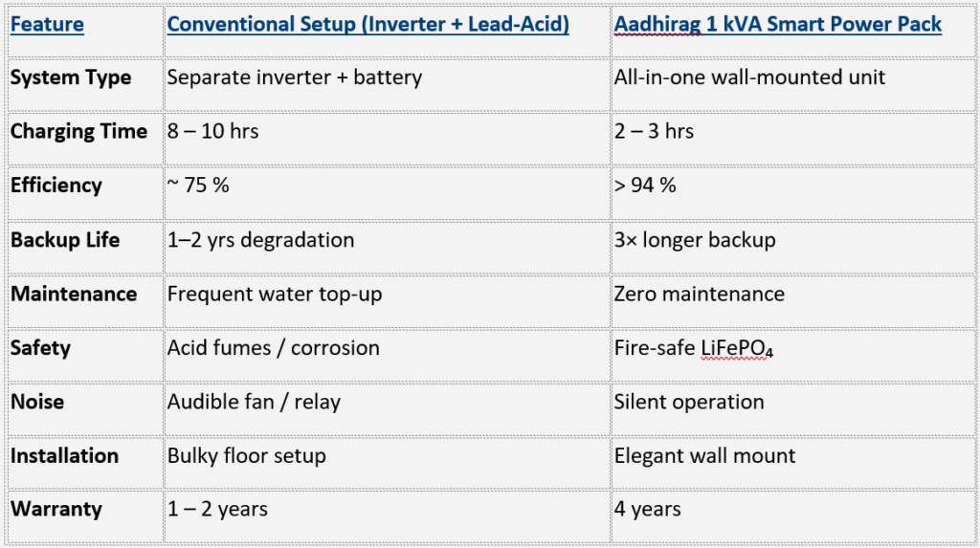Select the "~ 75 %" efficiency cell

click(198, 186)
